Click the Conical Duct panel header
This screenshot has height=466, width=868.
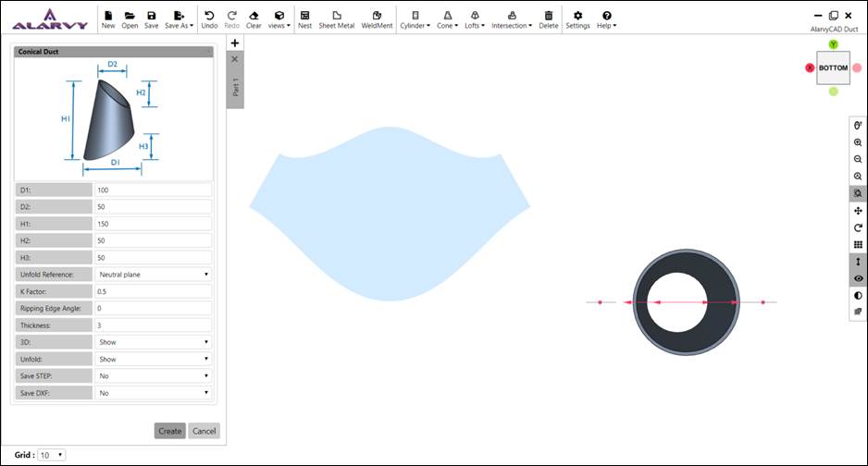[114, 52]
